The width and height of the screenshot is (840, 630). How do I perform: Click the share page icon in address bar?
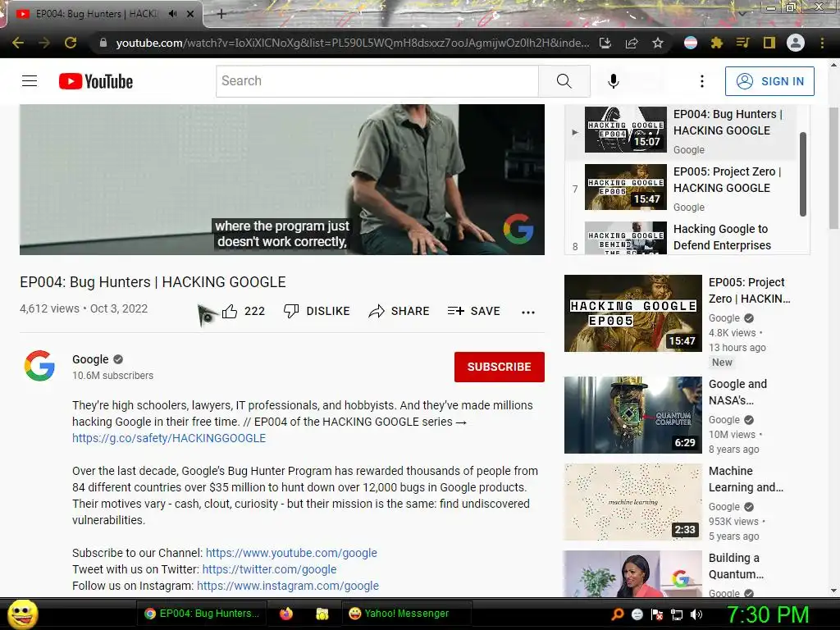[x=632, y=43]
